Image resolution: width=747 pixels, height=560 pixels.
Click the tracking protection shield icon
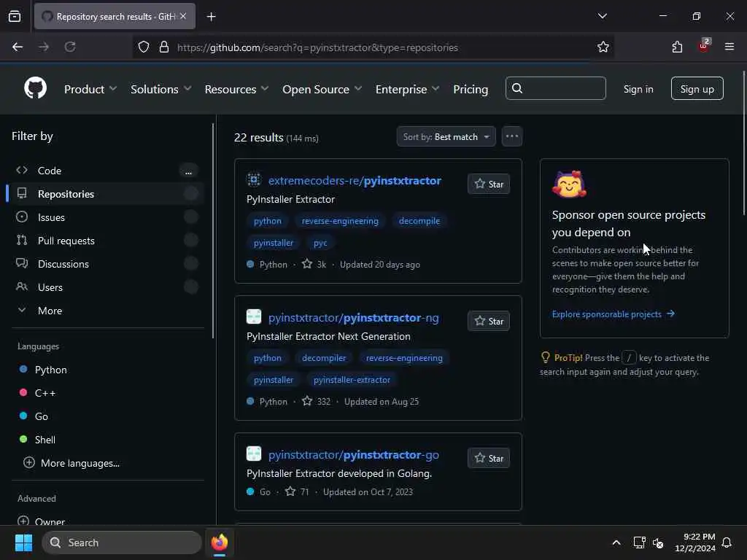(144, 47)
